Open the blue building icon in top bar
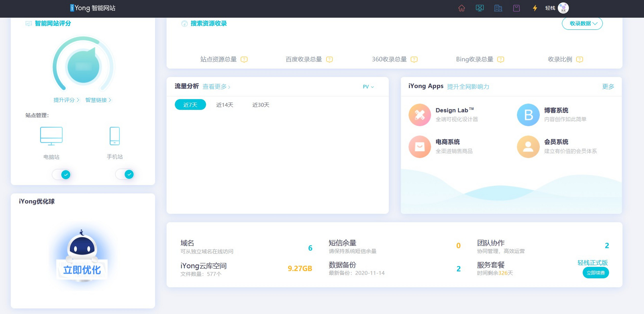The width and height of the screenshot is (644, 314). point(498,8)
